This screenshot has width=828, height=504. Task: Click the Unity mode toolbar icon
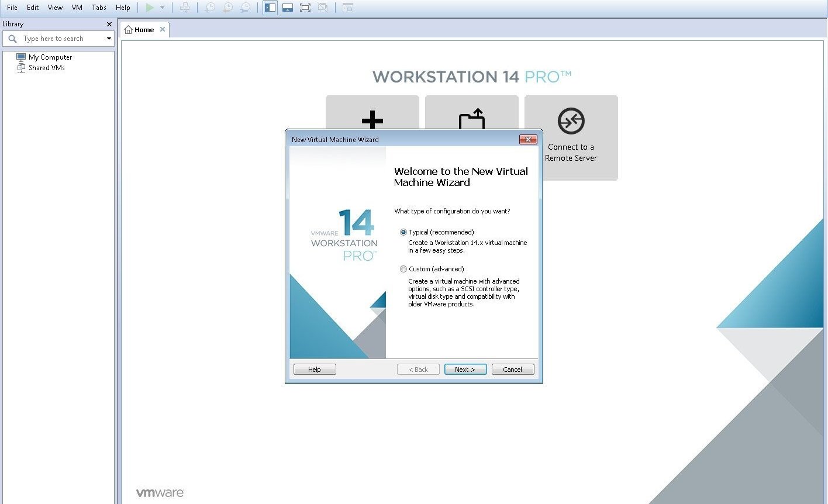pos(322,8)
